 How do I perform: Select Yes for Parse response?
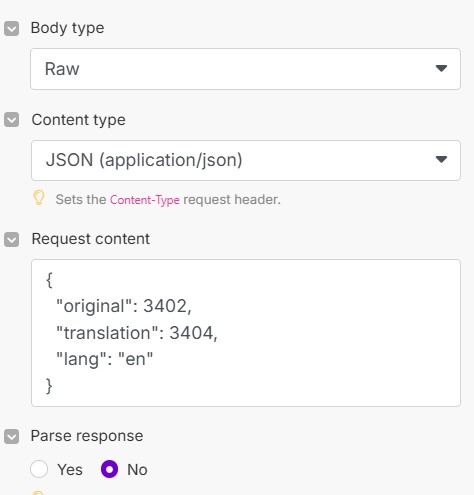39,469
